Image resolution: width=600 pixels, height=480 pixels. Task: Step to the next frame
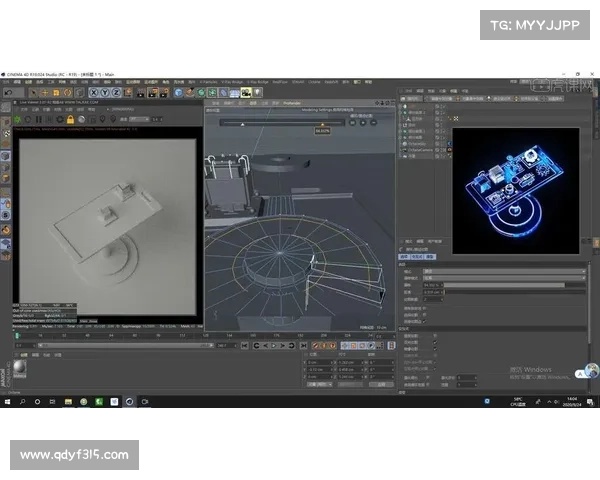click(282, 346)
